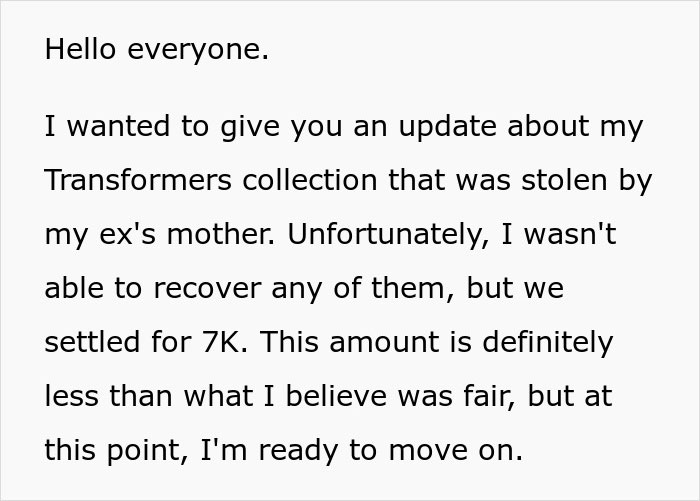Click the word "everyone" in the first line
Image resolution: width=700 pixels, height=501 pixels.
(x=195, y=49)
